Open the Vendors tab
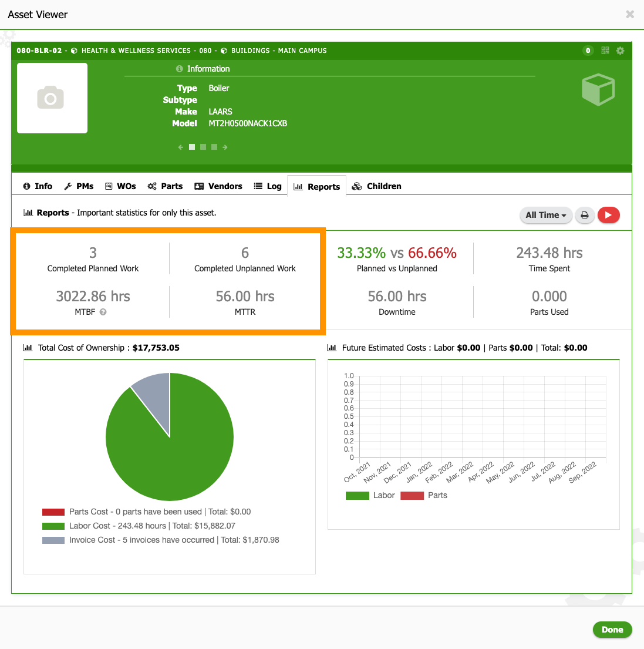644x649 pixels. (x=218, y=186)
